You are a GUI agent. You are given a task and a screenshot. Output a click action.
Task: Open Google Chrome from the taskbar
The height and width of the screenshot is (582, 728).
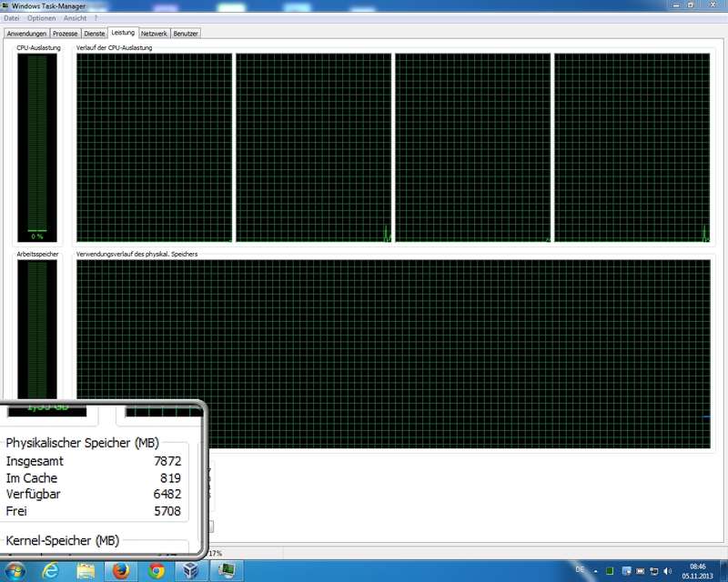[157, 571]
